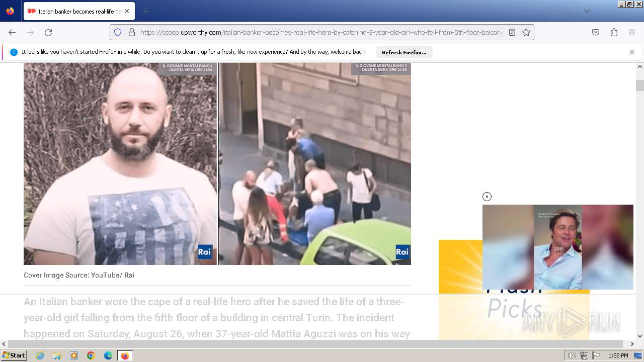The height and width of the screenshot is (362, 644).
Task: Open the Windows Start menu
Action: click(x=14, y=355)
